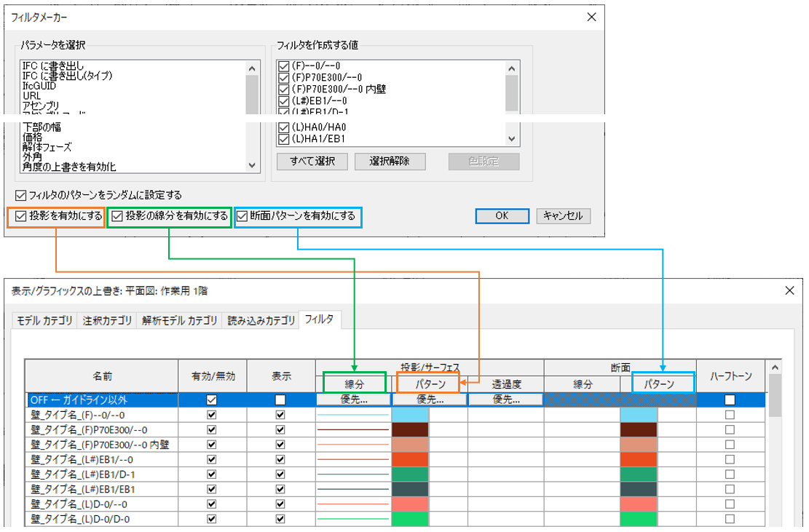Select URL parameter
Viewport: 809px width, 532px height.
[31, 96]
